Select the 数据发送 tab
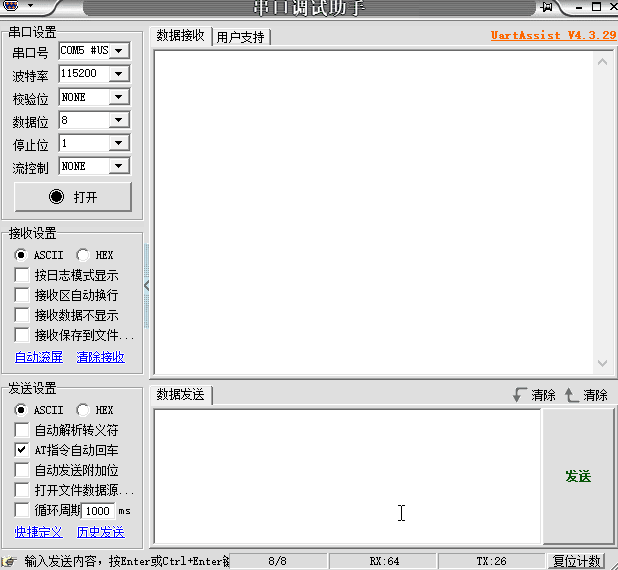The width and height of the screenshot is (618, 570). tap(181, 395)
